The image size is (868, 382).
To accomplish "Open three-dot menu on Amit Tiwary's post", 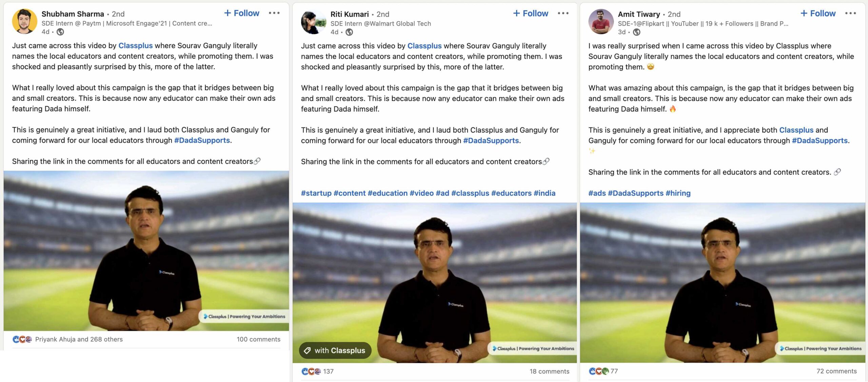I will tap(850, 14).
